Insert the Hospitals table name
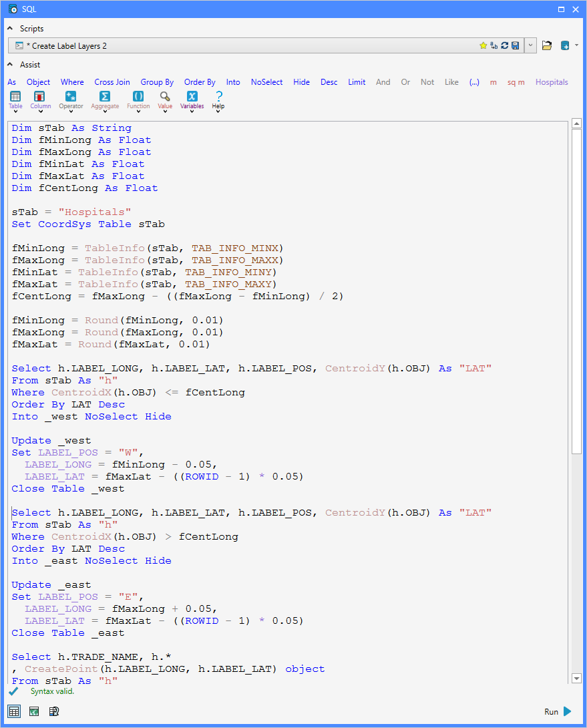 [552, 82]
